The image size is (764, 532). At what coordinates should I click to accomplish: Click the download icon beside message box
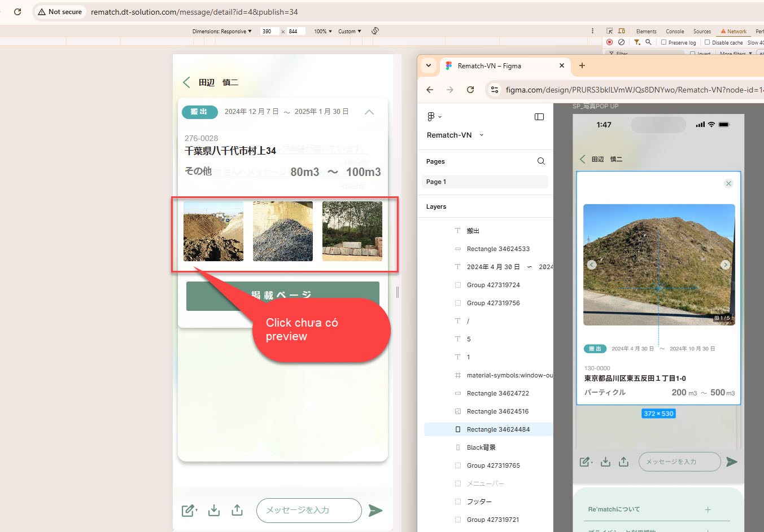pyautogui.click(x=214, y=511)
